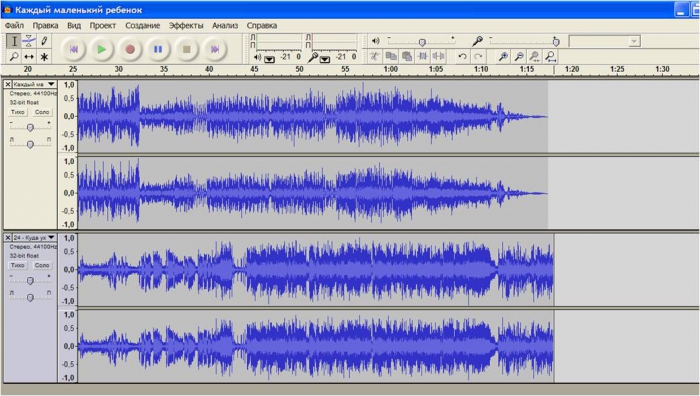This screenshot has height=396, width=700.
Task: Click the Paste toolbar icon
Action: click(x=407, y=56)
